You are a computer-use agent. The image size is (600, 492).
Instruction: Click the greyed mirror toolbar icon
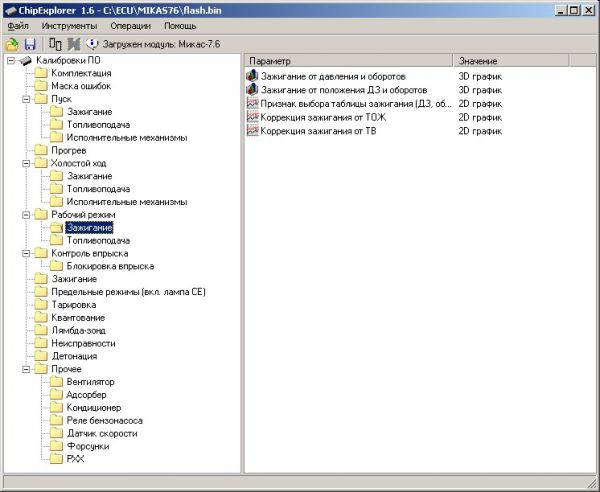pos(74,44)
